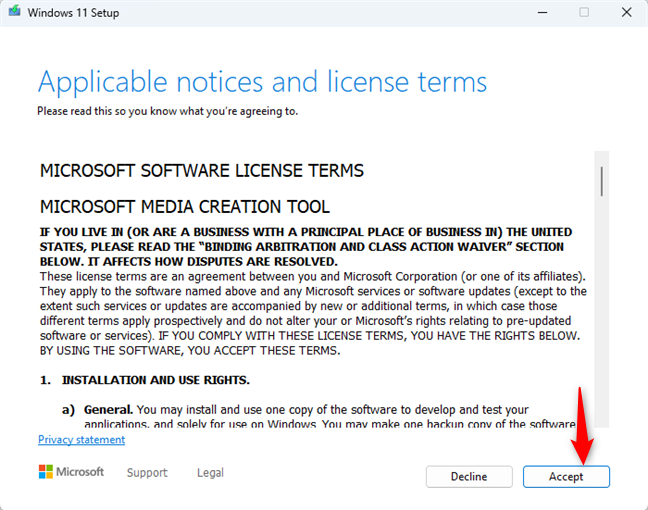
Task: Click "INSTALLATION AND USE RIGHTS." section heading
Action: click(x=156, y=380)
